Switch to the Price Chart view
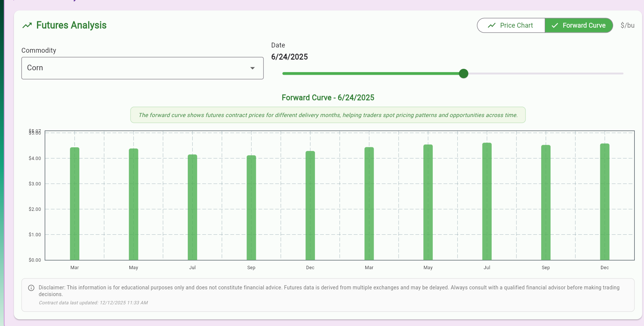644x326 pixels. pos(511,25)
